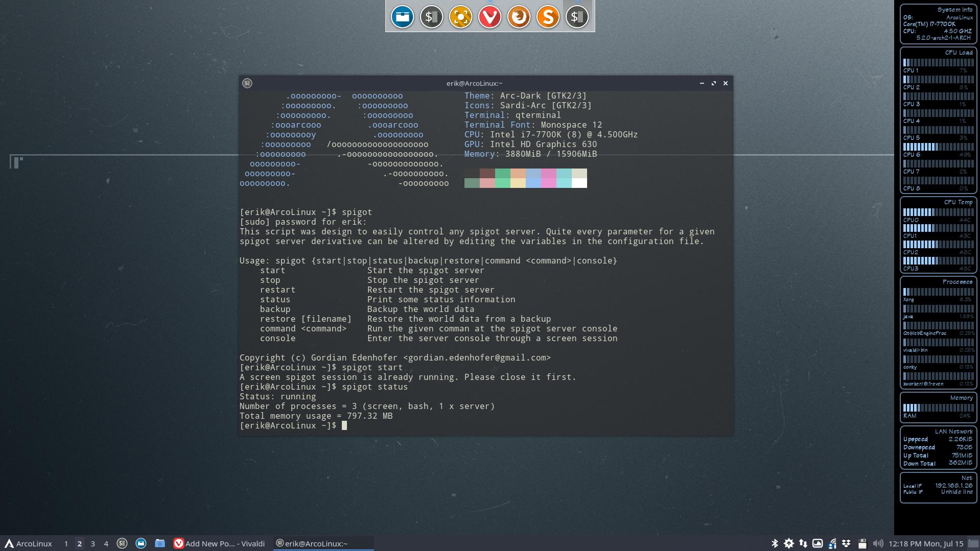Close the qterminal window
980x551 pixels.
pyautogui.click(x=726, y=83)
